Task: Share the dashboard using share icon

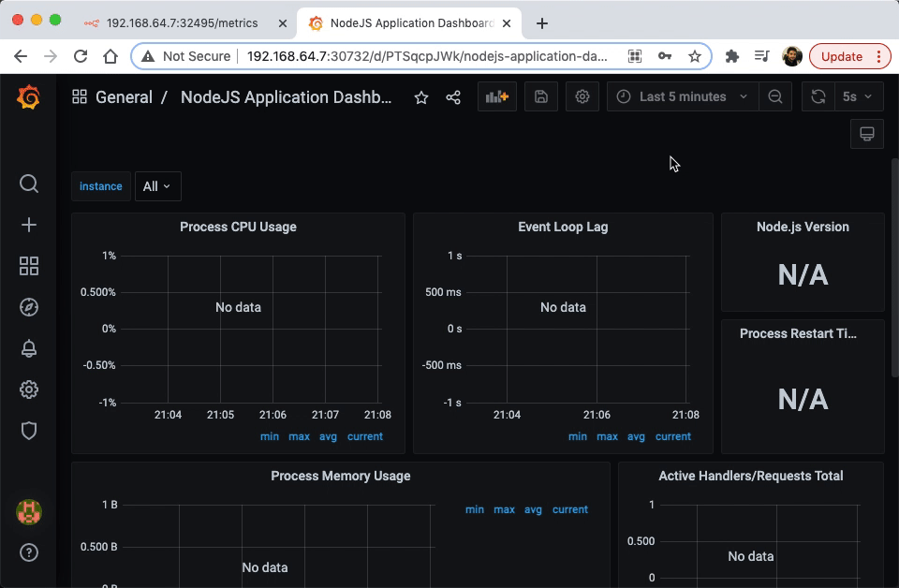Action: (453, 97)
